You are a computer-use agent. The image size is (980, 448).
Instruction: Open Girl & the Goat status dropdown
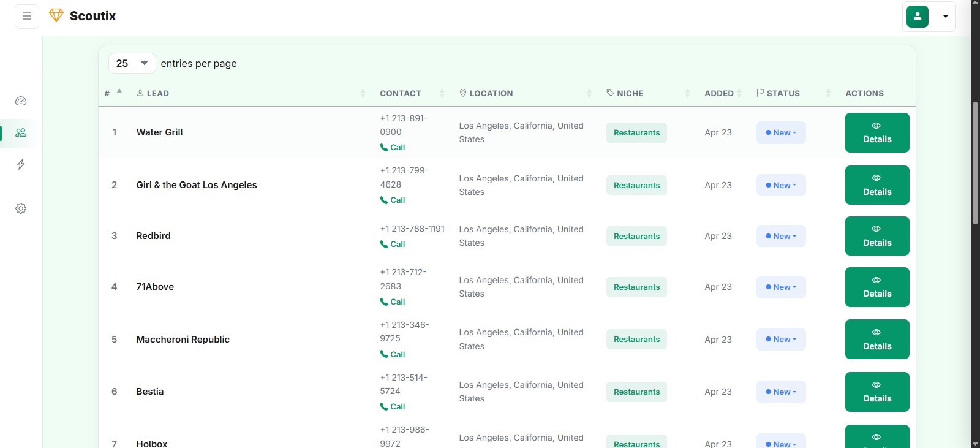click(x=781, y=185)
